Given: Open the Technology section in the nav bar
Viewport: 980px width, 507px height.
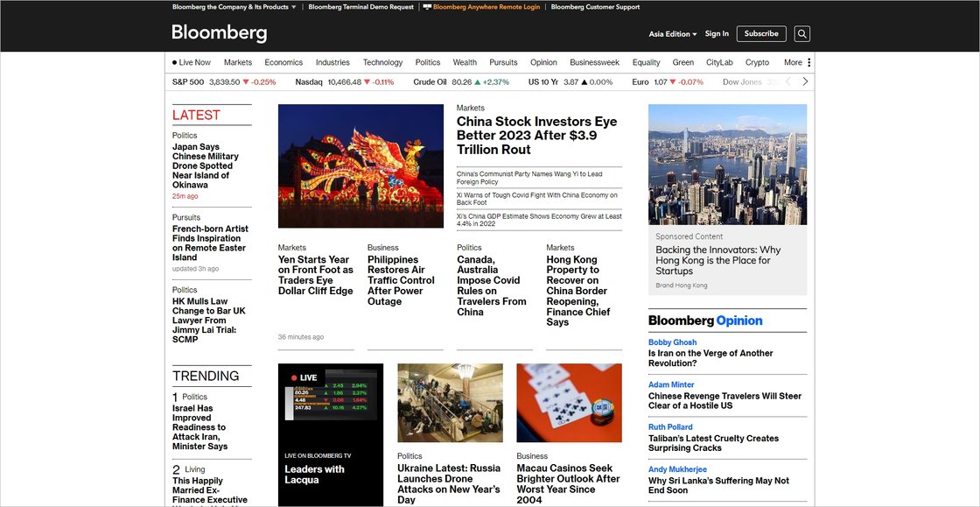Looking at the screenshot, I should (x=382, y=63).
